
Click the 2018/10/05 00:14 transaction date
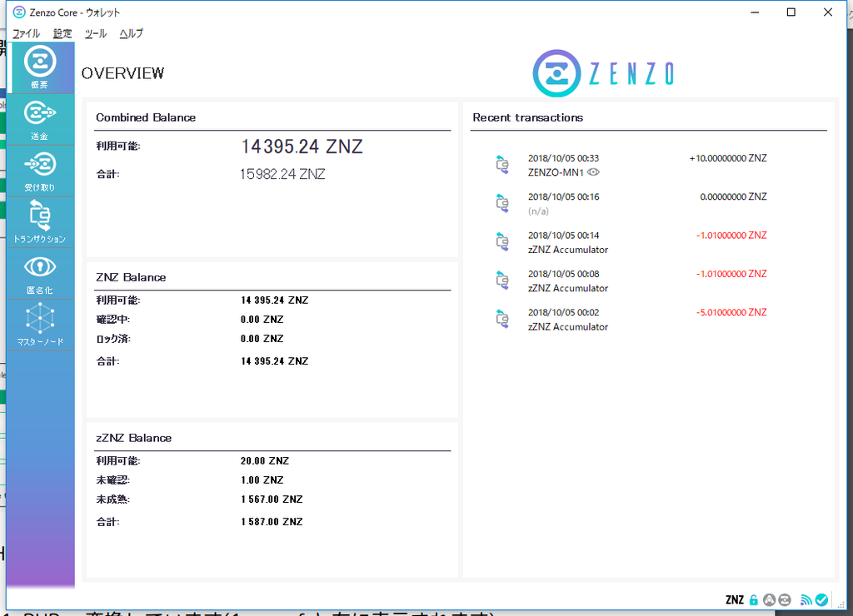[x=564, y=236]
